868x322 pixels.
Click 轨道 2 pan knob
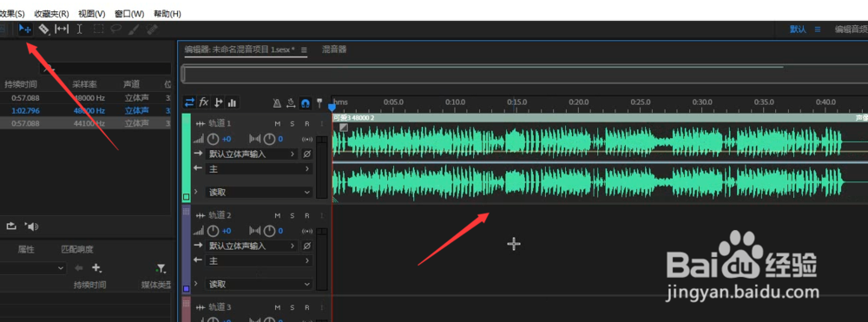pos(270,231)
